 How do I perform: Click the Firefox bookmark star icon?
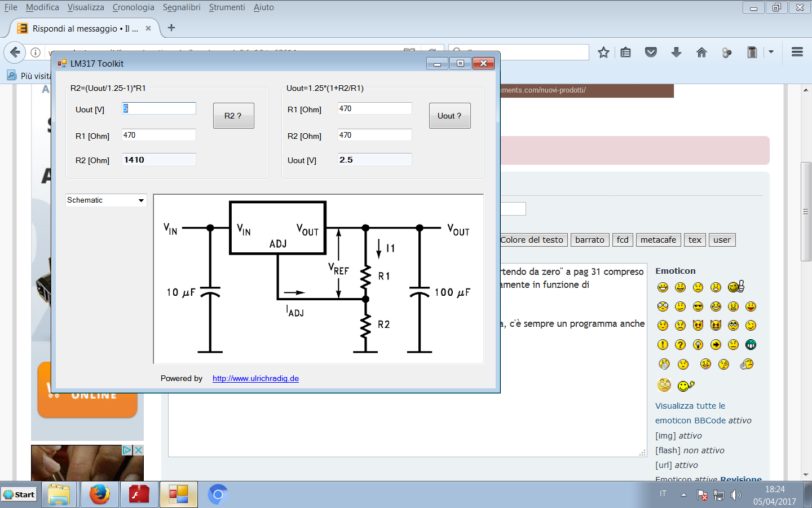[603, 52]
